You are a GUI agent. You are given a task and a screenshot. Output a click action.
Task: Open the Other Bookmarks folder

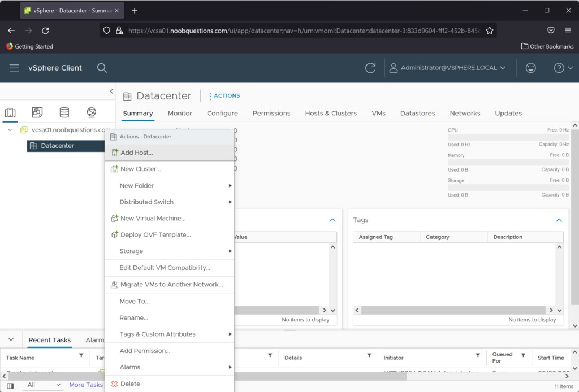point(547,46)
